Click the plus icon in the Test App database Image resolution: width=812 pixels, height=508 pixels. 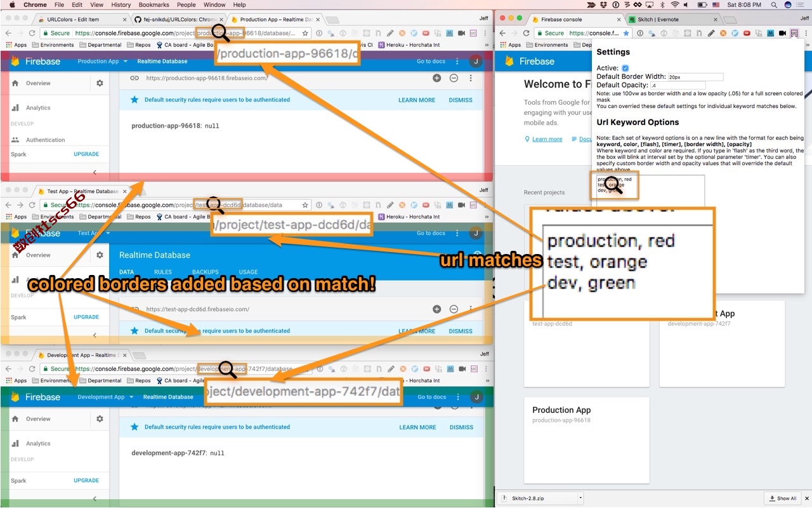(x=436, y=309)
